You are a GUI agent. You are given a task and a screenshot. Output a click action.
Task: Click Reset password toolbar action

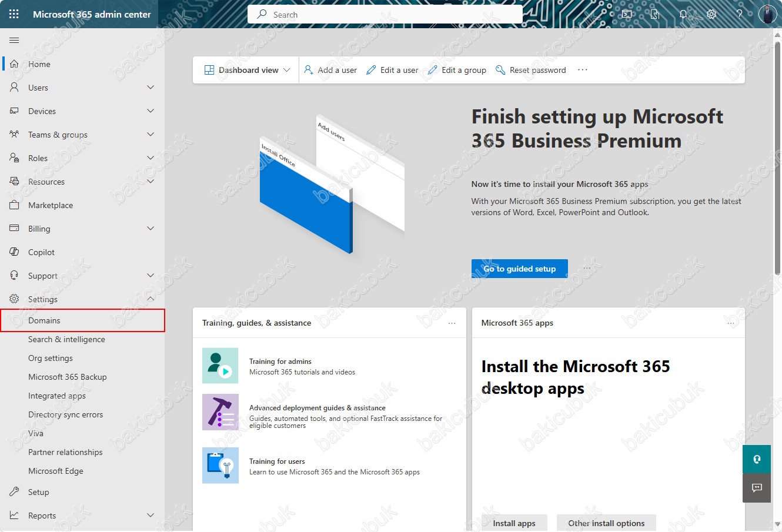[531, 70]
